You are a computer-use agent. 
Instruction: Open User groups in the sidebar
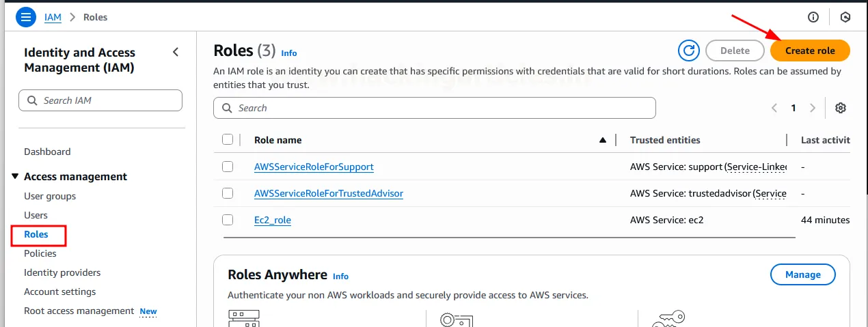(50, 196)
